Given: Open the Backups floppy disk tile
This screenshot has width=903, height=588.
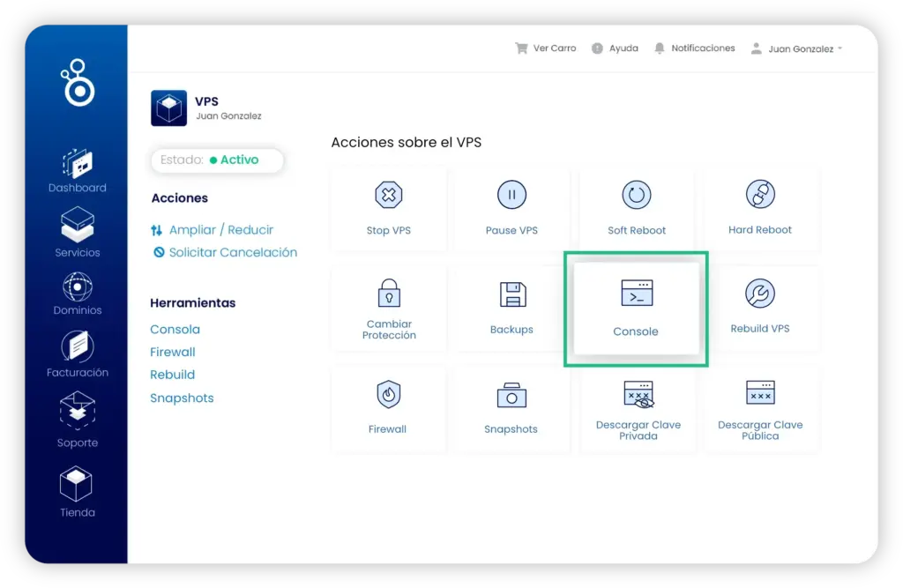Looking at the screenshot, I should coord(511,309).
